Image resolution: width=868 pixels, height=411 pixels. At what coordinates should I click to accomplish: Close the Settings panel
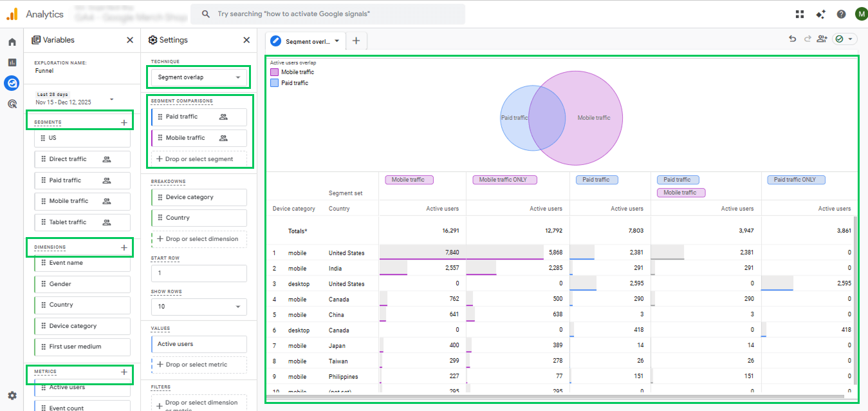(246, 40)
